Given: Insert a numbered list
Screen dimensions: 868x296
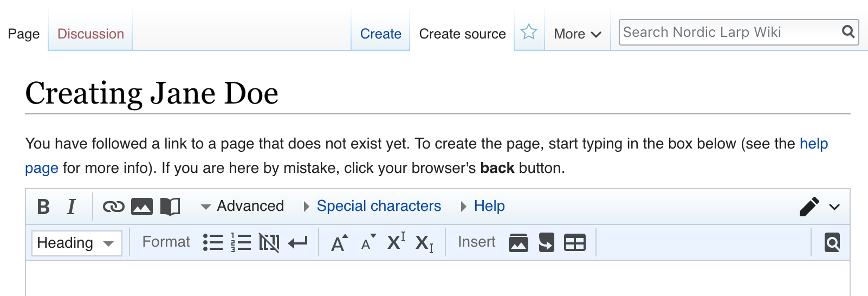Looking at the screenshot, I should 241,242.
